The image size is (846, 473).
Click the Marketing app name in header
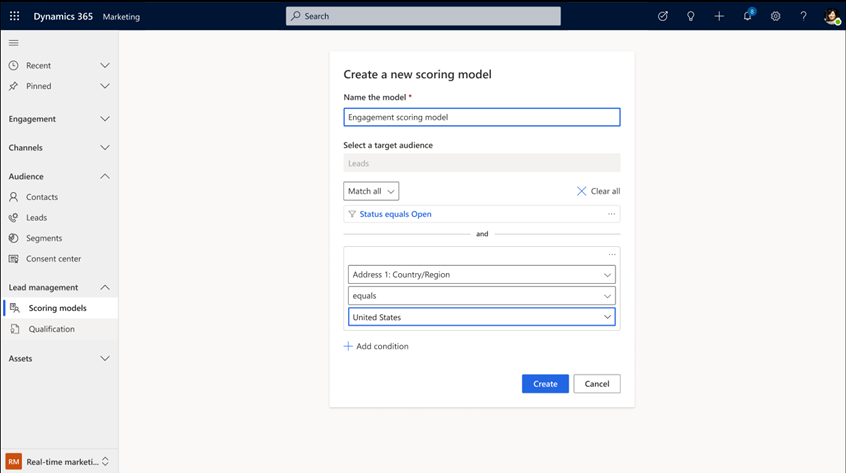(121, 17)
